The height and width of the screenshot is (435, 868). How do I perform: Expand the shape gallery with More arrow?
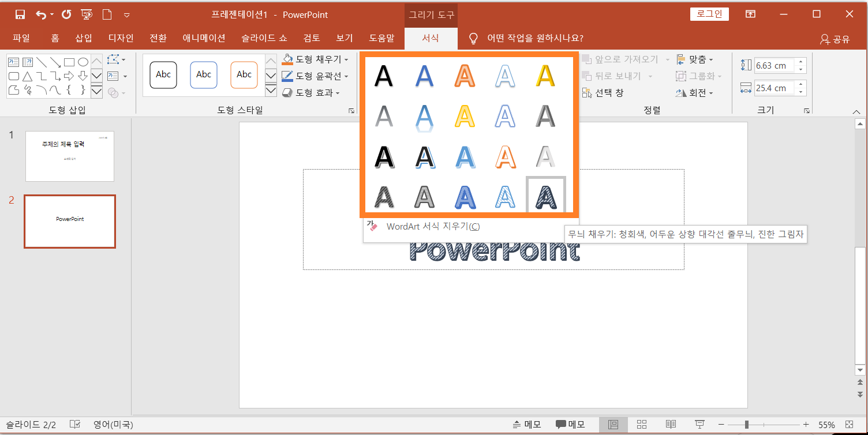pyautogui.click(x=96, y=90)
